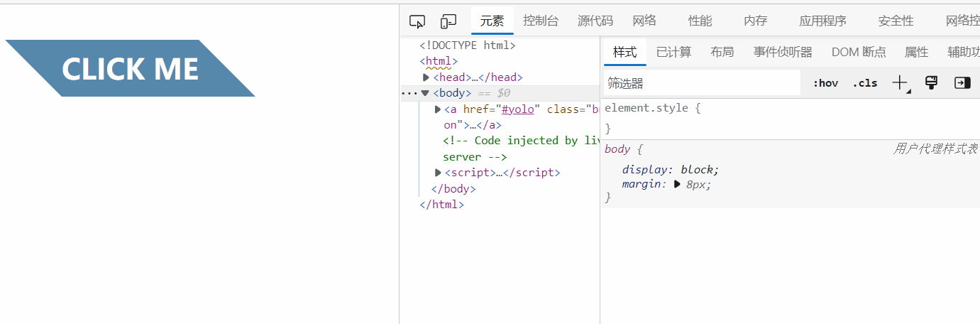Add new style rule plus icon
The height and width of the screenshot is (324, 980).
coord(901,83)
